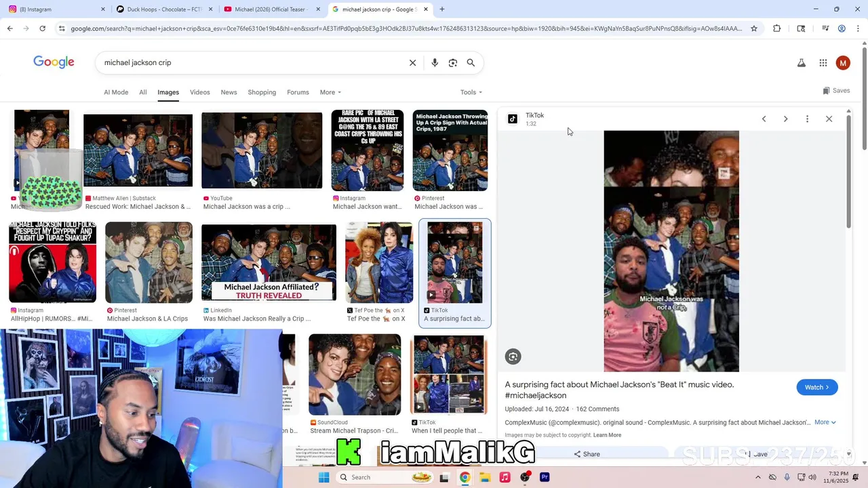The image size is (868, 488).
Task: Bookmark this page with the star icon
Action: pyautogui.click(x=753, y=28)
